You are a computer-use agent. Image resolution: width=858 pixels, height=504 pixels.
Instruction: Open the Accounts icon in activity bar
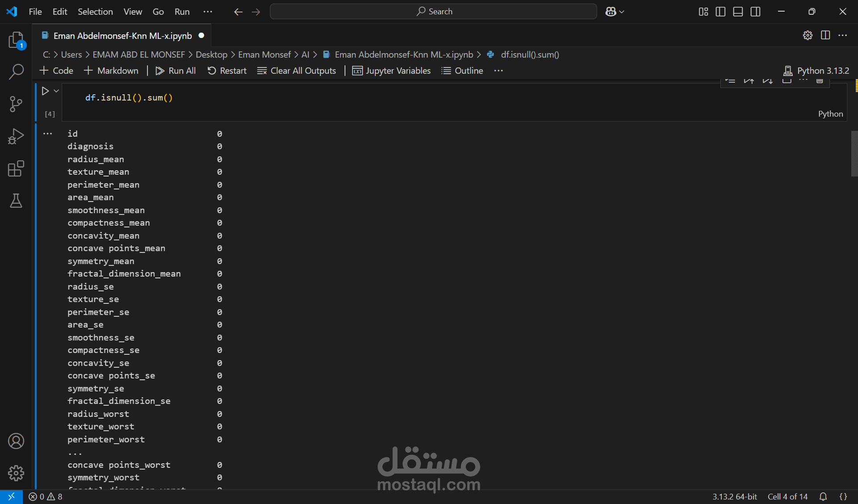(x=16, y=441)
